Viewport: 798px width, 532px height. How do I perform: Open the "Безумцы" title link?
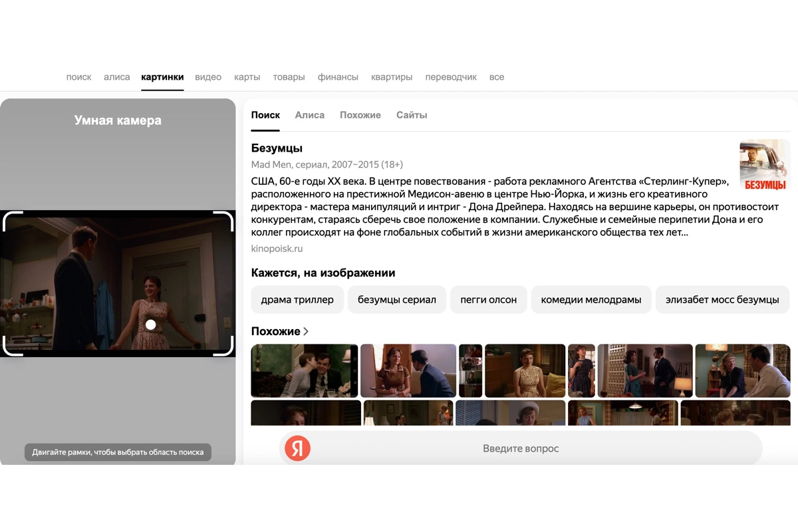click(x=277, y=148)
